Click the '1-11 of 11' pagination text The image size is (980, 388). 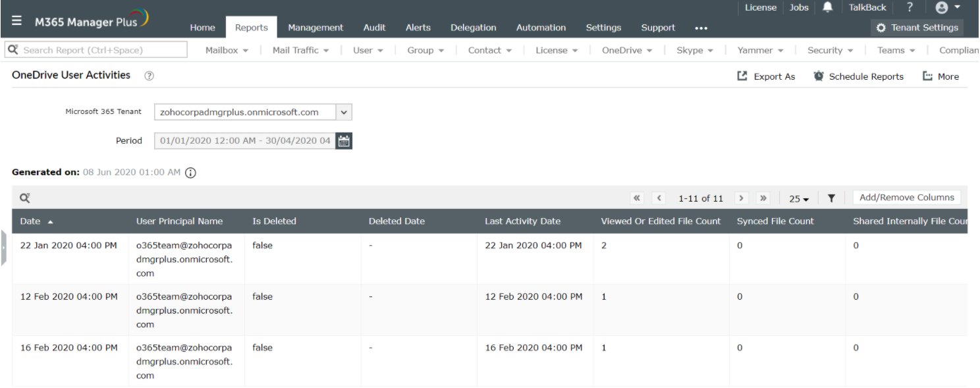pos(701,198)
